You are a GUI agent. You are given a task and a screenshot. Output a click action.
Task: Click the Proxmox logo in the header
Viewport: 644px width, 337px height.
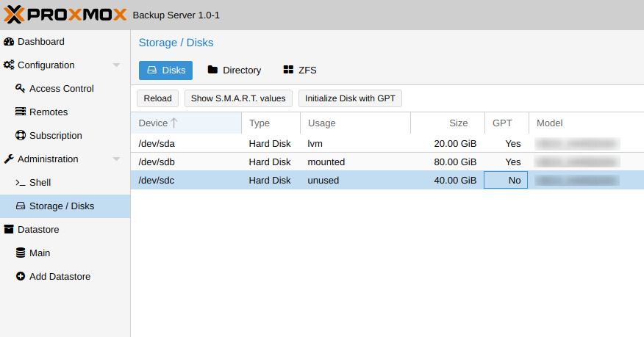point(65,15)
